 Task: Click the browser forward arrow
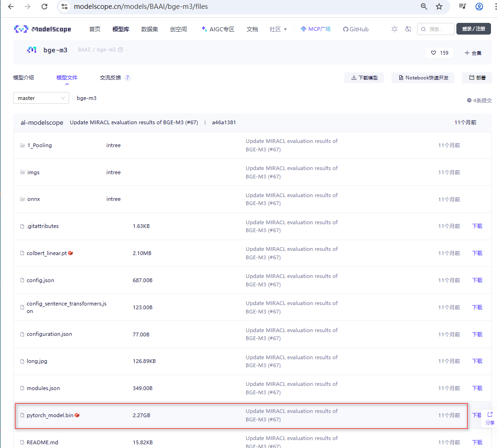[28, 7]
